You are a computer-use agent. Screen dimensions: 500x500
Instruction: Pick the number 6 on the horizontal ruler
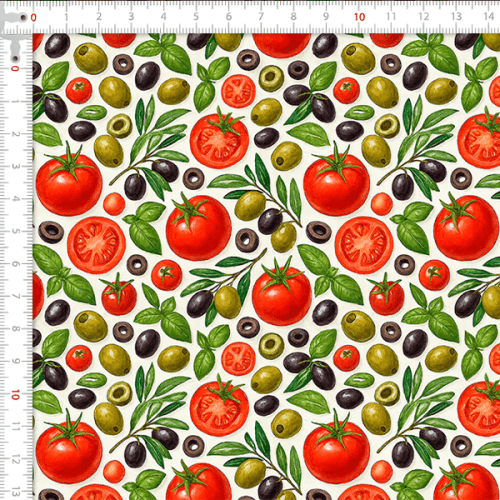[229, 16]
